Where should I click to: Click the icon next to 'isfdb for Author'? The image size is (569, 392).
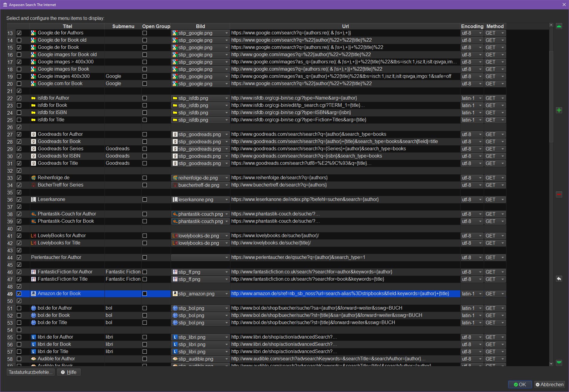coord(34,98)
